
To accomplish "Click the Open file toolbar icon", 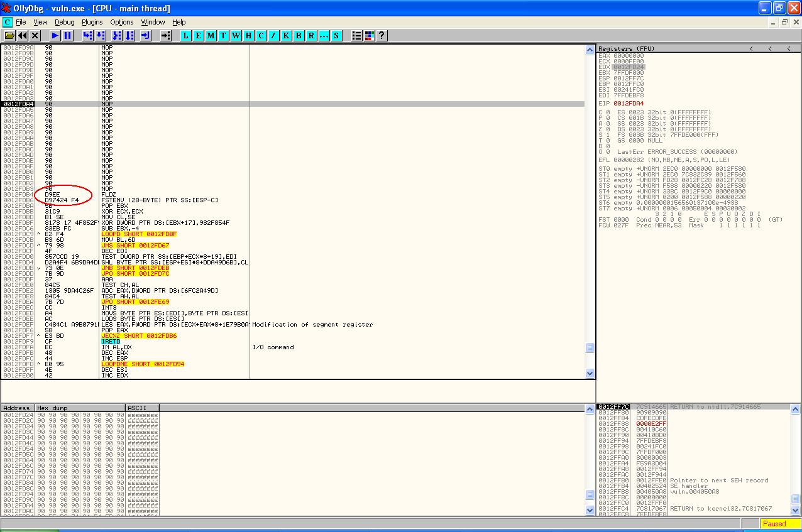I will click(9, 36).
